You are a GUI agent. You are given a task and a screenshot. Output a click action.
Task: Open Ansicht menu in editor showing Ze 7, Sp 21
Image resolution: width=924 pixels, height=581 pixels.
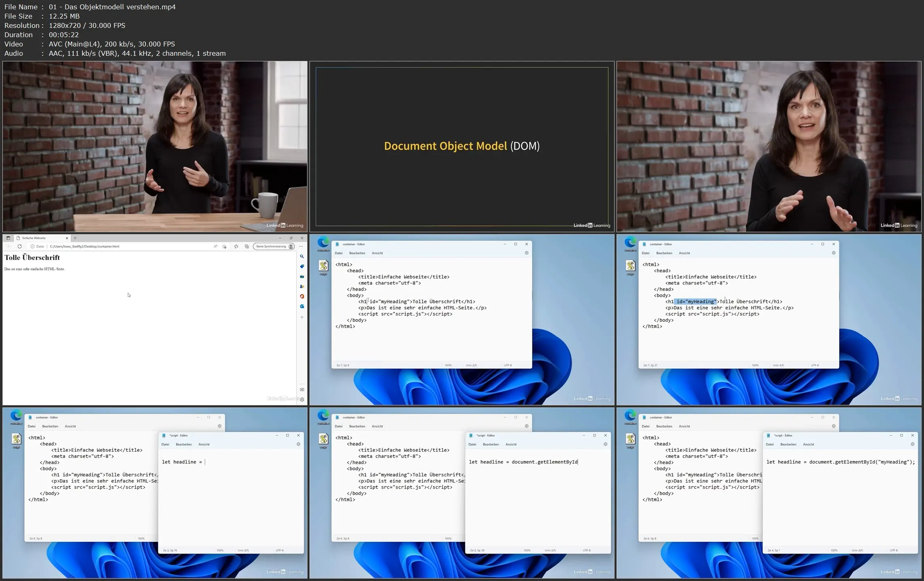point(684,253)
